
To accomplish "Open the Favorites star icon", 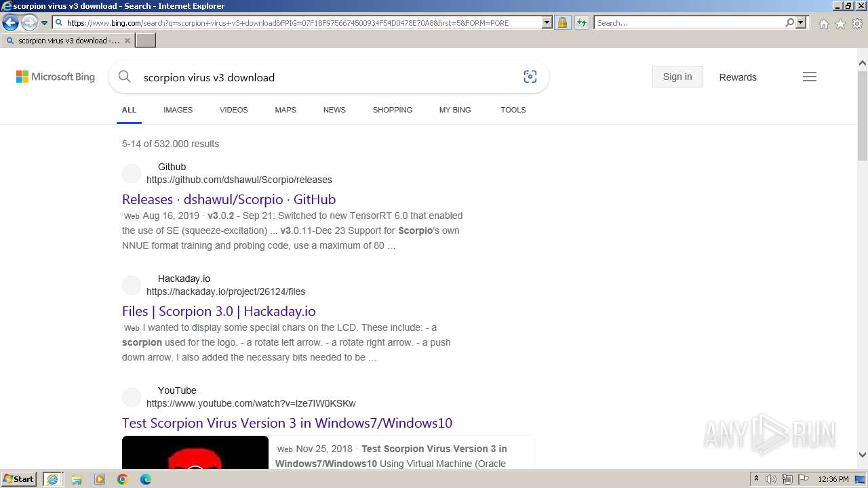I will pos(840,24).
